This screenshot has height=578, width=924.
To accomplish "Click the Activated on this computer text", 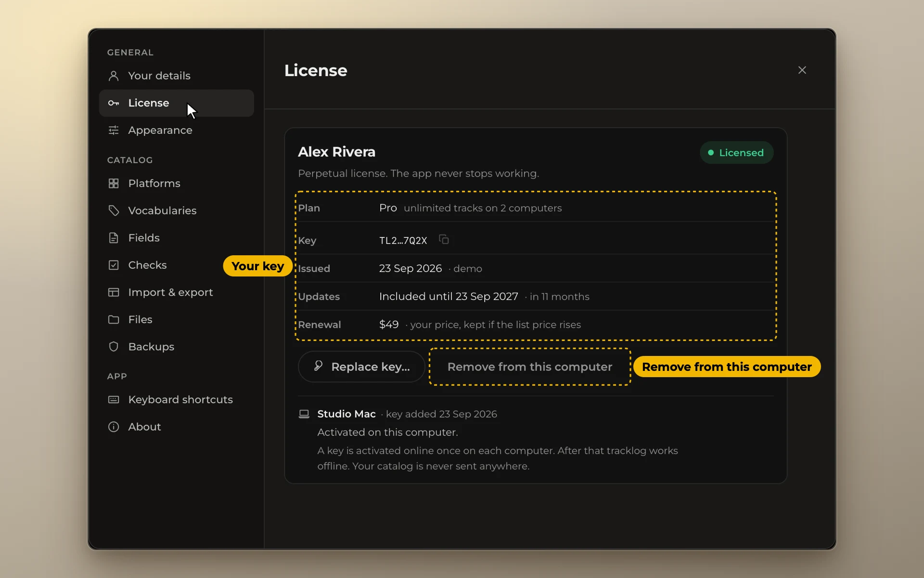I will [x=387, y=433].
